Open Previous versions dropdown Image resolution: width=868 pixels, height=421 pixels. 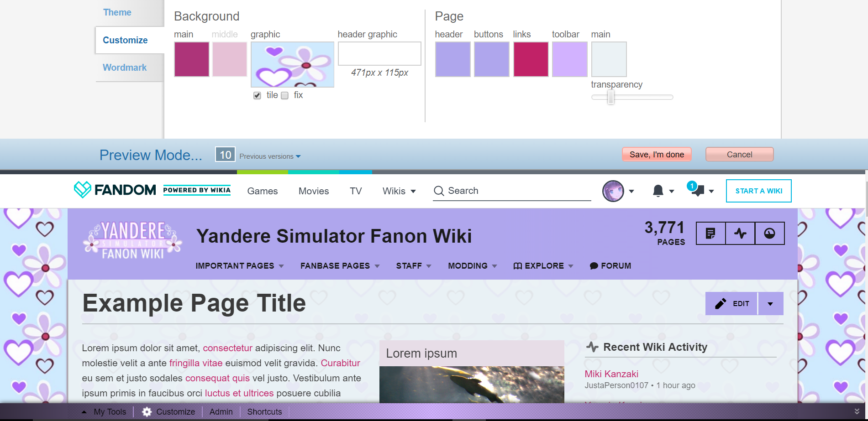[270, 156]
